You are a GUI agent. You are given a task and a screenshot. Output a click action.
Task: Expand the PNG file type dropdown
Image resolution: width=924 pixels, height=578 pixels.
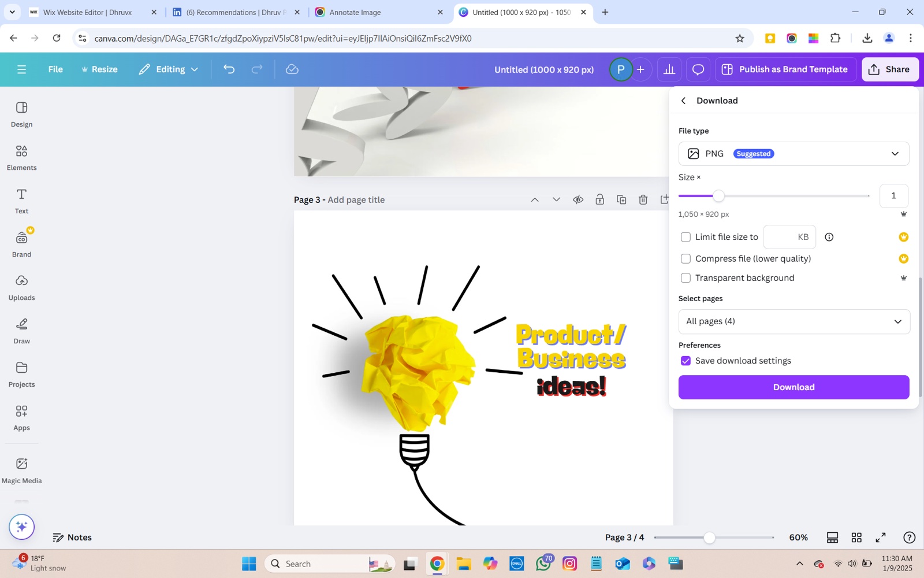793,154
